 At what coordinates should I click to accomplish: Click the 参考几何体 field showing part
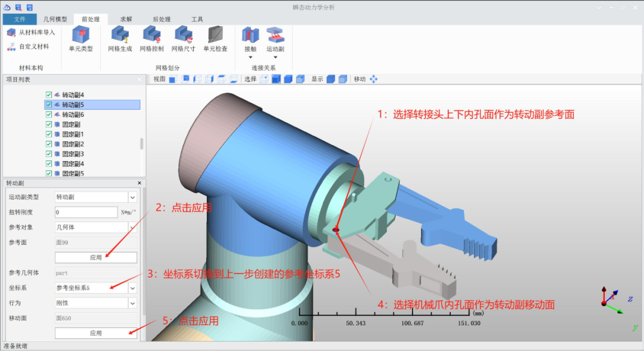[x=95, y=273]
